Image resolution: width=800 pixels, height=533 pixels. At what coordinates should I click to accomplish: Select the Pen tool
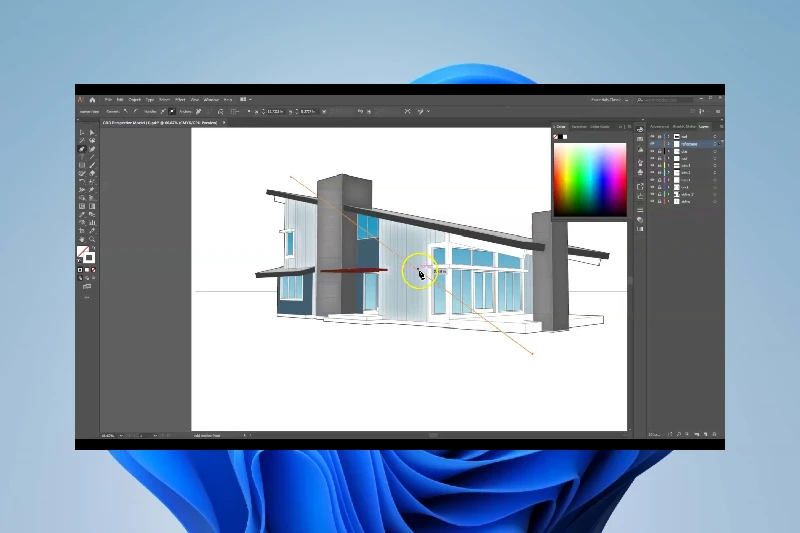pos(81,148)
